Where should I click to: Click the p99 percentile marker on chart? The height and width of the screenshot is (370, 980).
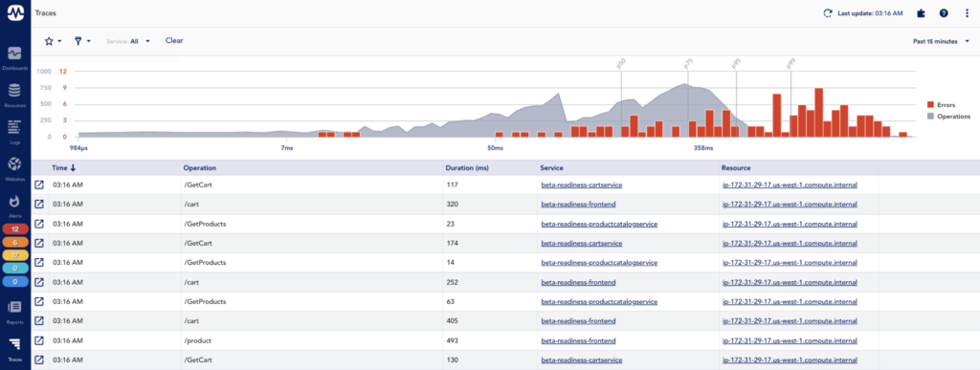(x=791, y=64)
